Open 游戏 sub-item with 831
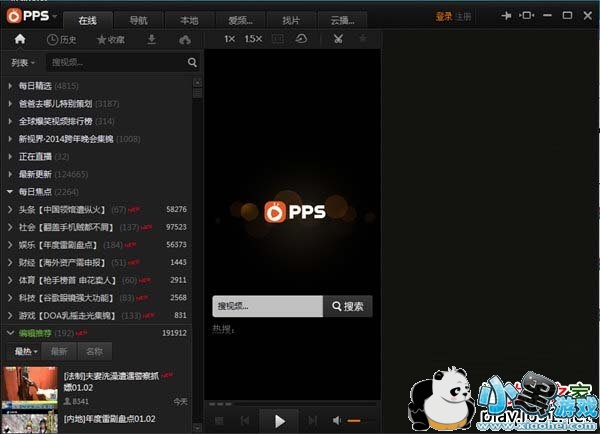Screen dimensions: 600x434 [96, 315]
